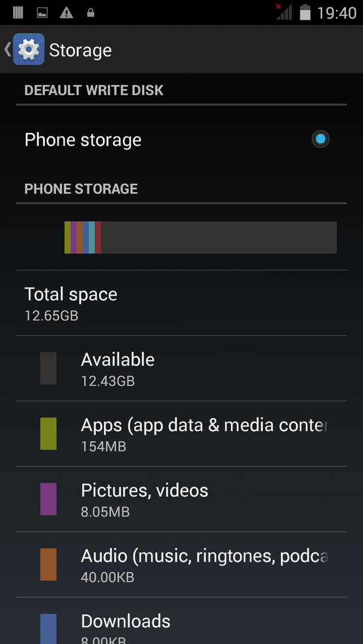Open Apps (app data & media content) entry
The width and height of the screenshot is (363, 644).
pyautogui.click(x=181, y=434)
